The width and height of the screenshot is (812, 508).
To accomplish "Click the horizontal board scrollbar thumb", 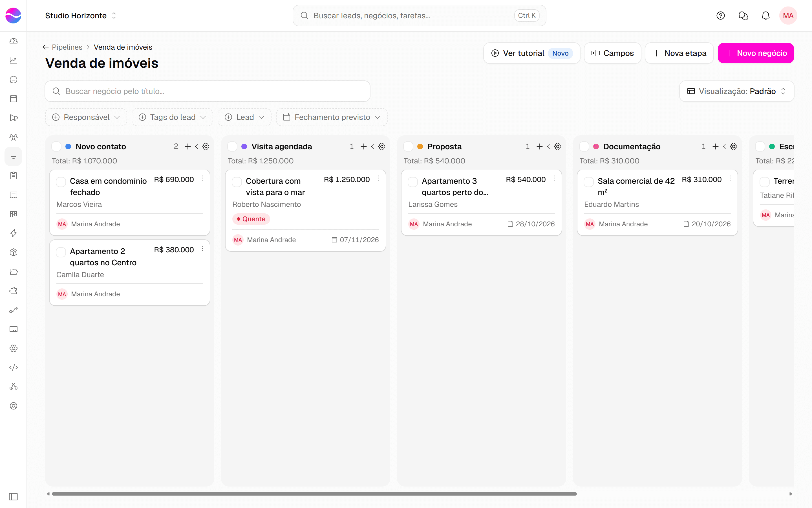I will [314, 494].
